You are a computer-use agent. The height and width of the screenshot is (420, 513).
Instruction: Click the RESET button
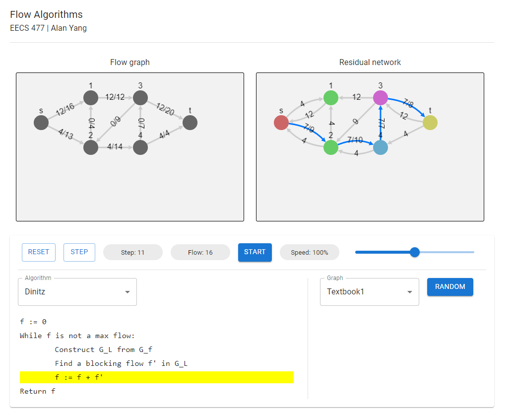click(38, 252)
